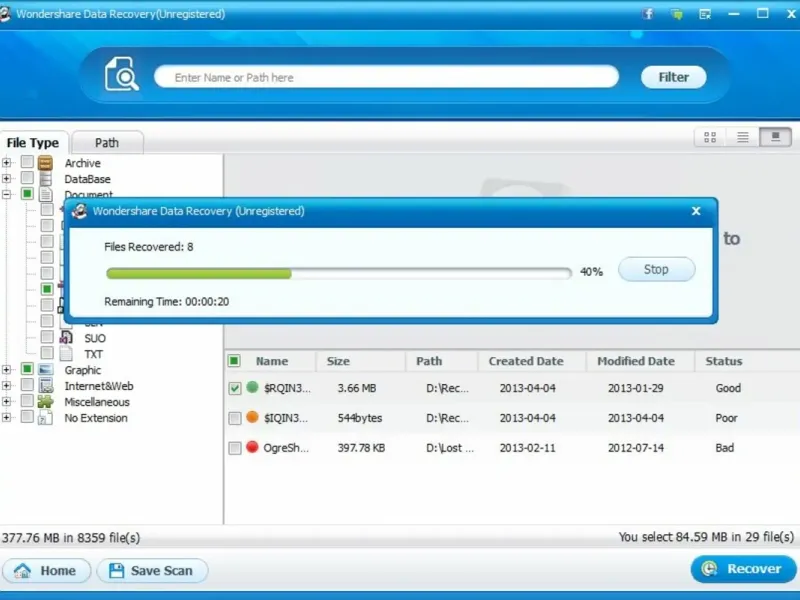Expand the Archive tree node
The image size is (800, 600).
tap(6, 163)
